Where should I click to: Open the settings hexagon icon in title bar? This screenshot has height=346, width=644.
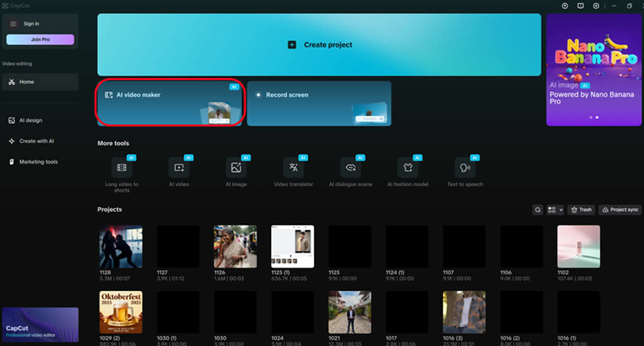tap(596, 6)
